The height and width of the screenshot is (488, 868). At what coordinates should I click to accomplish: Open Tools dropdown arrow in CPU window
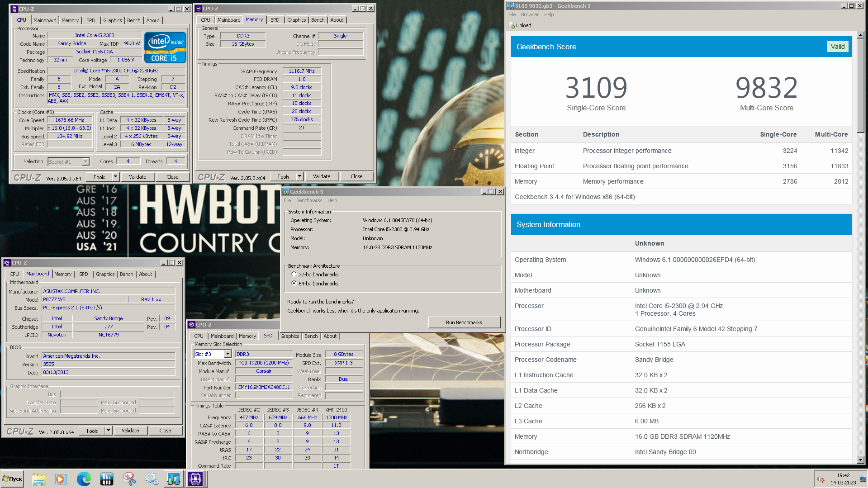tap(115, 177)
